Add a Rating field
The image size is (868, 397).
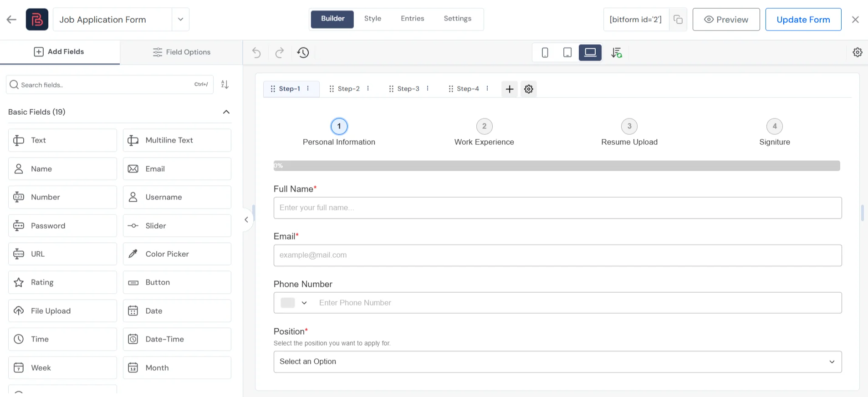[x=62, y=282]
